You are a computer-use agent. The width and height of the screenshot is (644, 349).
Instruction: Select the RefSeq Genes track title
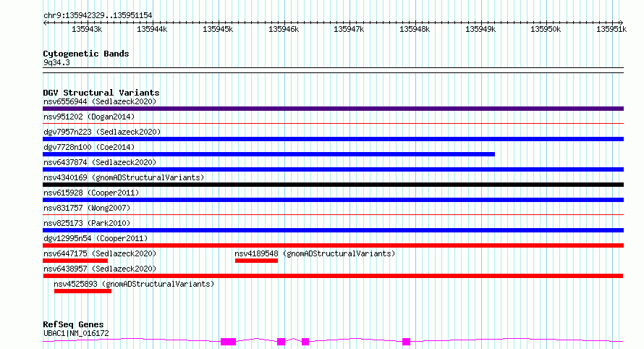coord(73,324)
